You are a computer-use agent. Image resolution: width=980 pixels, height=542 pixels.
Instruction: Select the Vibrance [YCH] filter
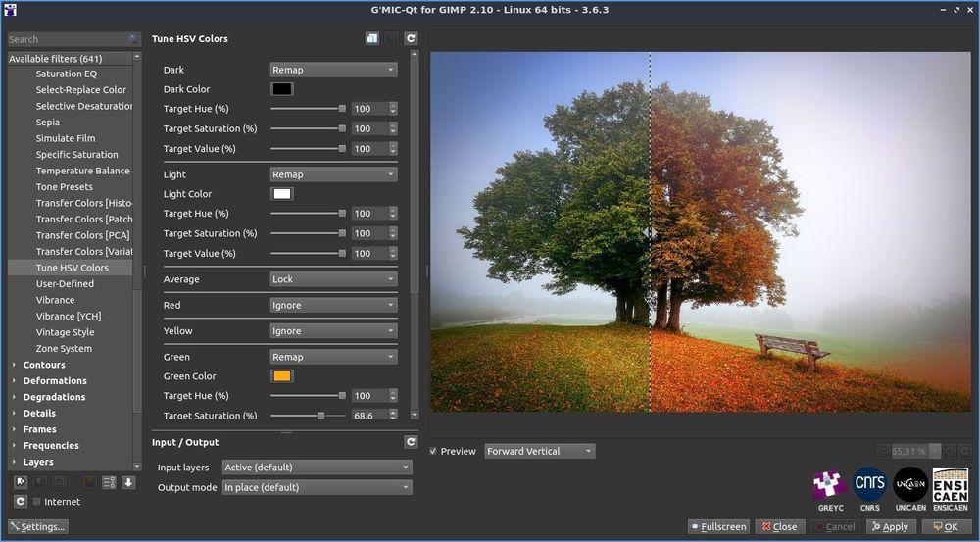click(69, 317)
